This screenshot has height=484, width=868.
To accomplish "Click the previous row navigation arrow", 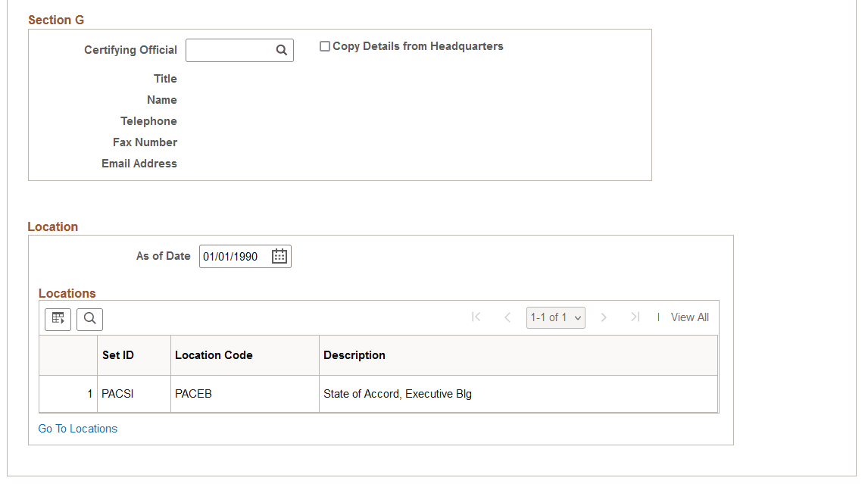I will (x=507, y=317).
